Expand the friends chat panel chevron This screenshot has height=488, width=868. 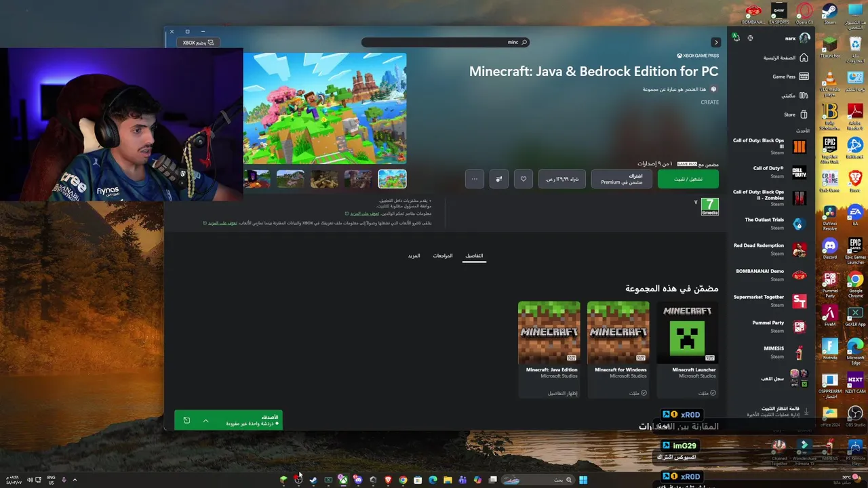(x=205, y=421)
